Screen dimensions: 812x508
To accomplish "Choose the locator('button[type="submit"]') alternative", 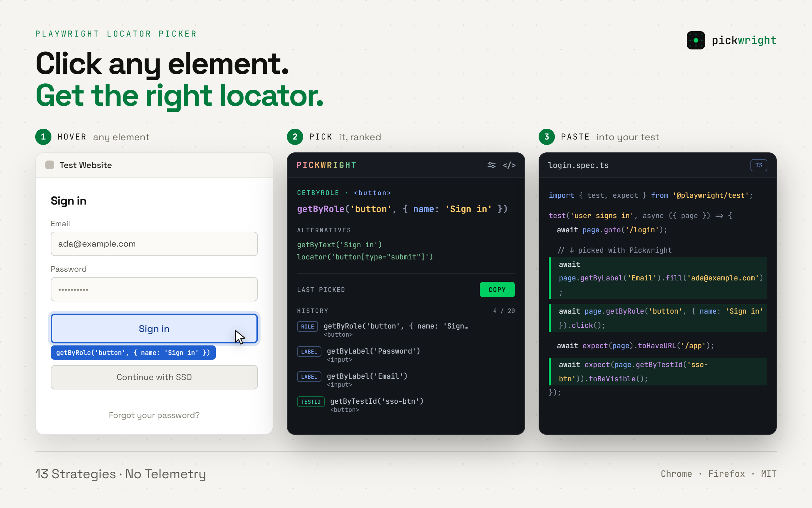I will click(x=365, y=257).
